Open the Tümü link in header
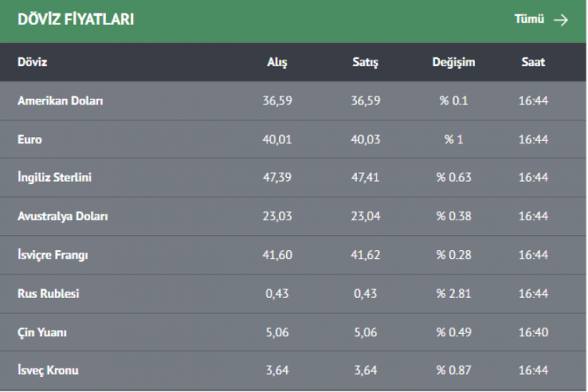The height and width of the screenshot is (392, 588). click(x=529, y=20)
